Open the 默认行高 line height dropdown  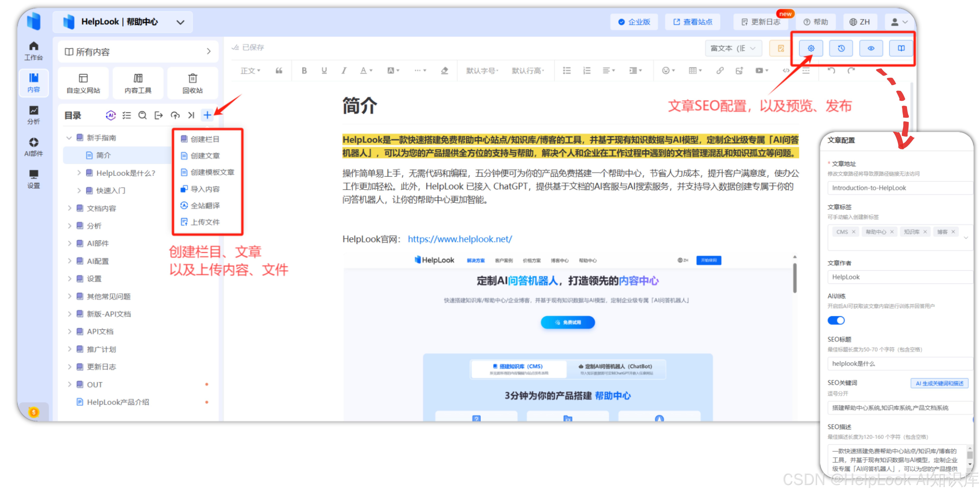coord(528,71)
